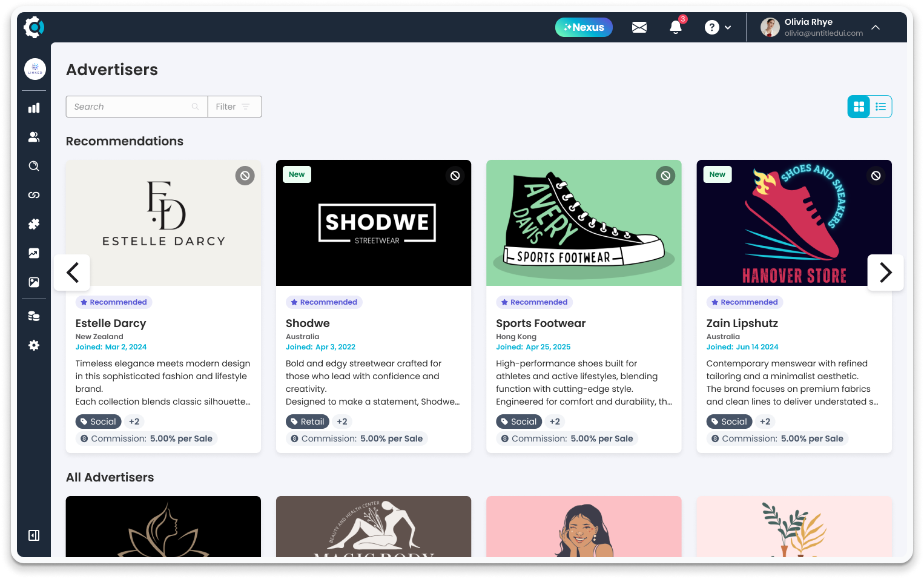Expand the help menu chevron
The height and width of the screenshot is (579, 924).
728,27
